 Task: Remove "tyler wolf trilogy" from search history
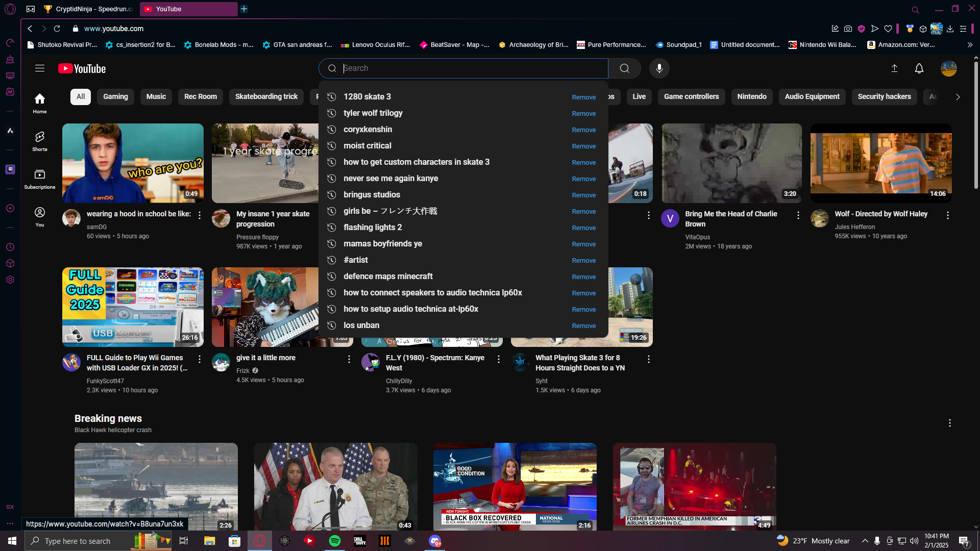pos(583,113)
